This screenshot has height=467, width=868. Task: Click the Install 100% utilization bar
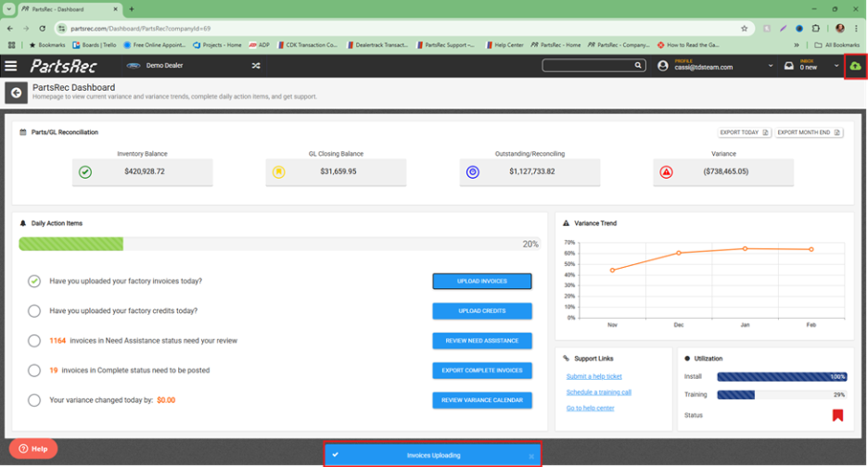tap(782, 377)
